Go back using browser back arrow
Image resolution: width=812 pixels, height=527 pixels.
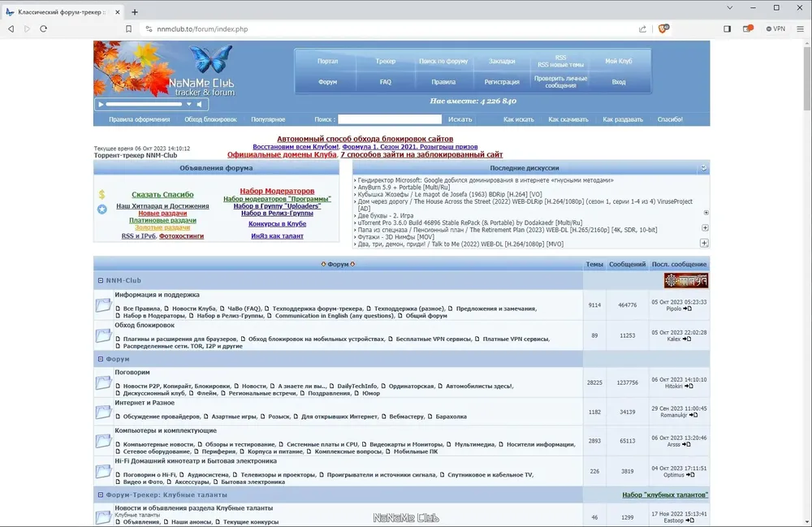tap(11, 29)
